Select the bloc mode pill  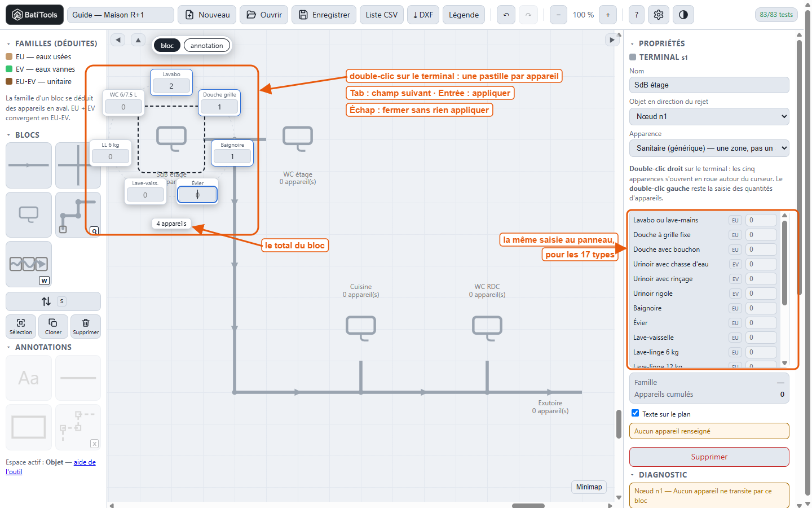pyautogui.click(x=167, y=46)
